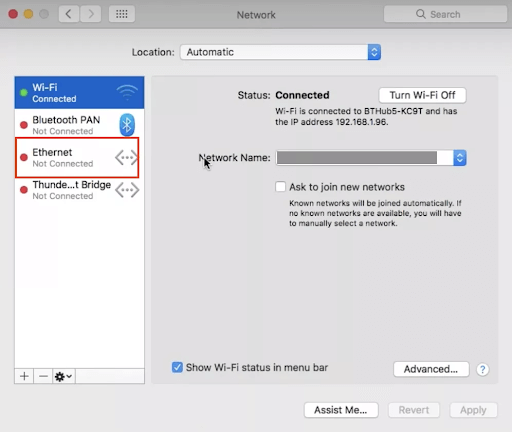The width and height of the screenshot is (512, 432).
Task: Show all preferences grid icon
Action: point(122,14)
